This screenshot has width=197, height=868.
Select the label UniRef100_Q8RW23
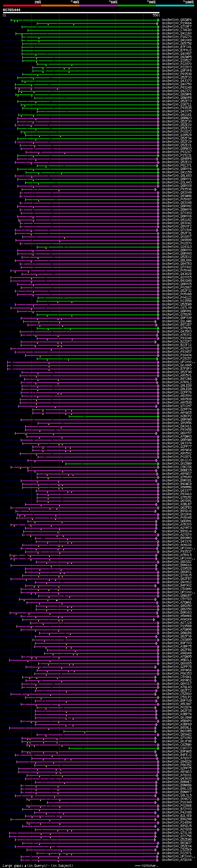[177, 118]
